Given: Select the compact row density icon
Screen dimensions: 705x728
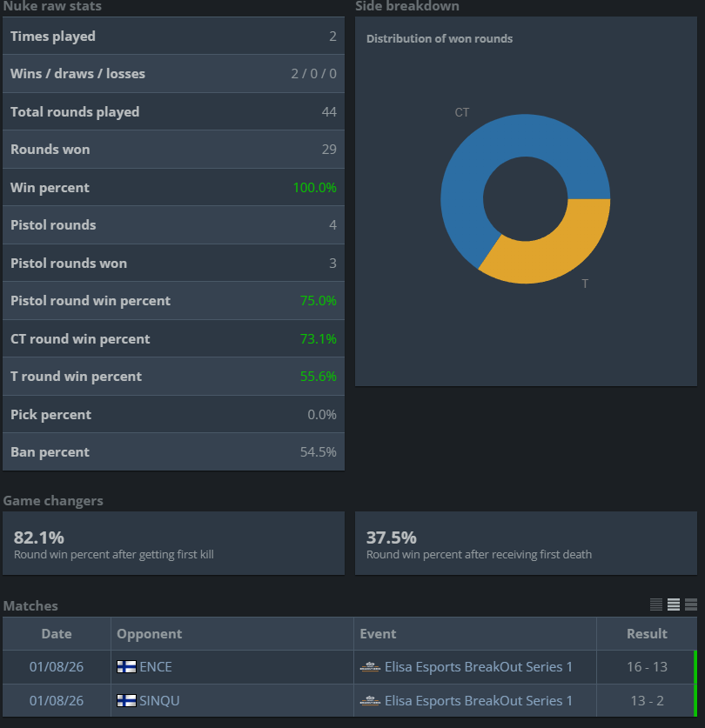Looking at the screenshot, I should tap(655, 604).
